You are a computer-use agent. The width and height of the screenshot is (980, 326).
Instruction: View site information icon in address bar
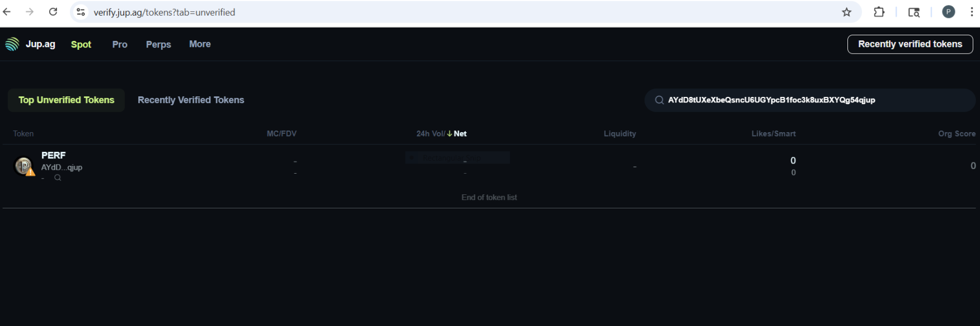(x=81, y=12)
